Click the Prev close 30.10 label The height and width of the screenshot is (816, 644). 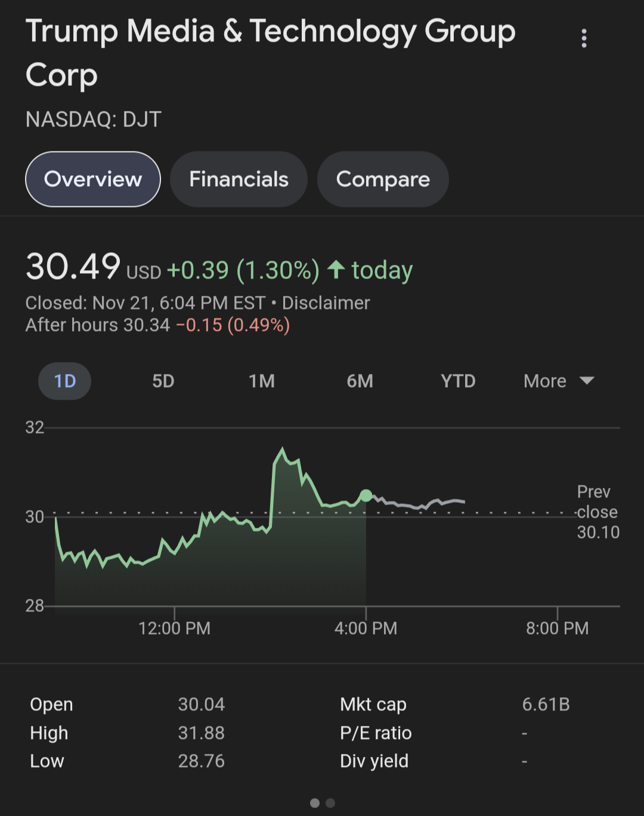tap(598, 512)
